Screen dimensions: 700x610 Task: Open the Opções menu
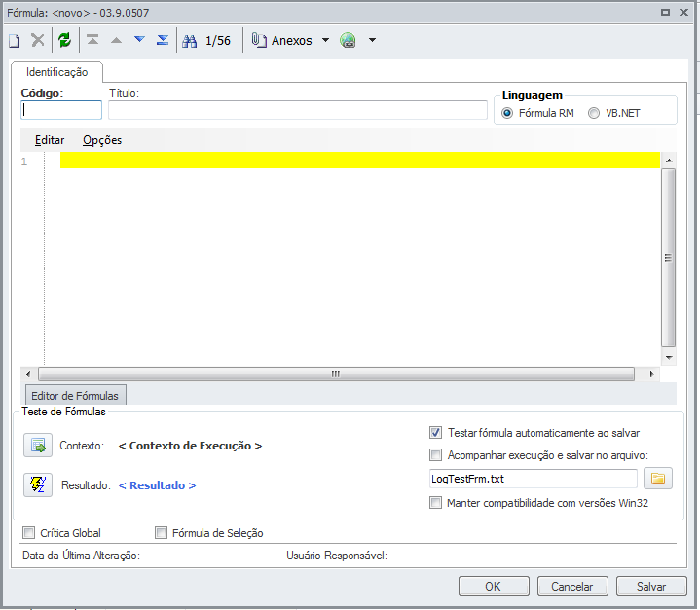point(102,140)
